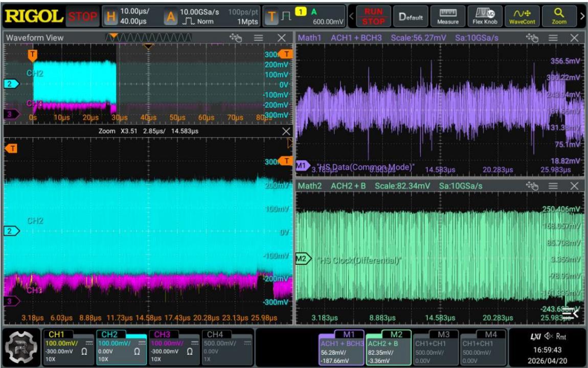Click the speaker mute icon

[x=549, y=336]
